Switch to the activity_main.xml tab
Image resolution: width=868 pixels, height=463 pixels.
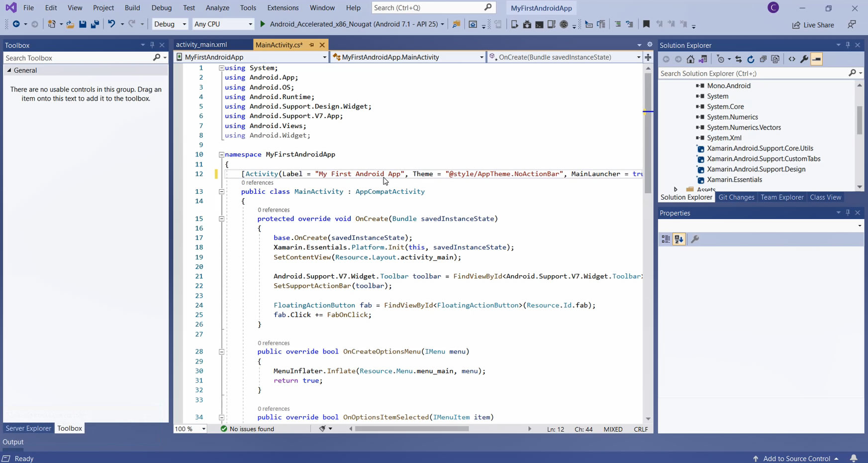click(x=201, y=45)
